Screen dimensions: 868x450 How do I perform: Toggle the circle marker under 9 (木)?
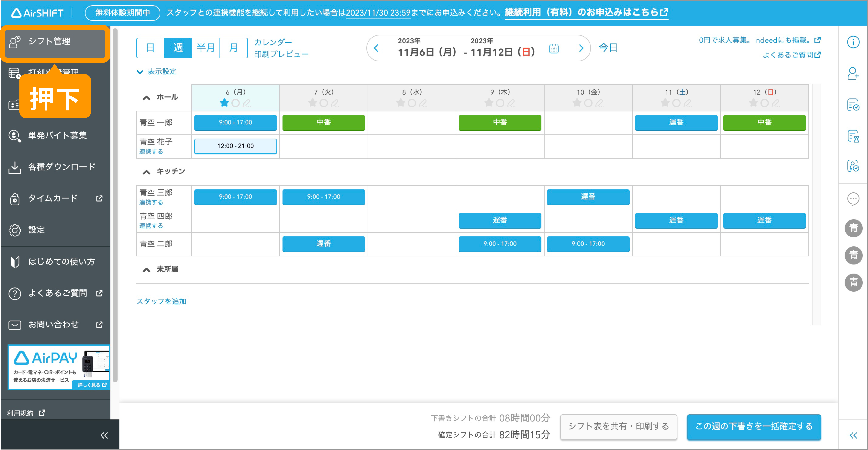click(x=500, y=103)
